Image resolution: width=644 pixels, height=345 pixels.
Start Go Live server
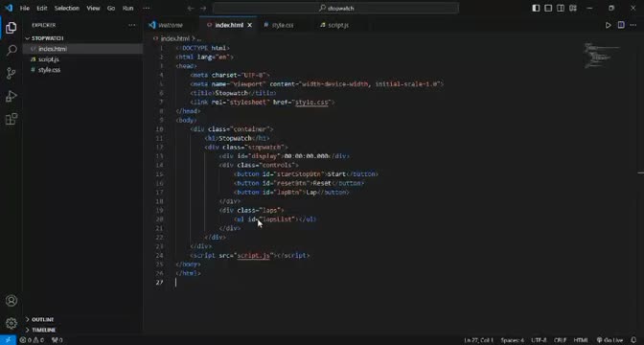click(609, 340)
